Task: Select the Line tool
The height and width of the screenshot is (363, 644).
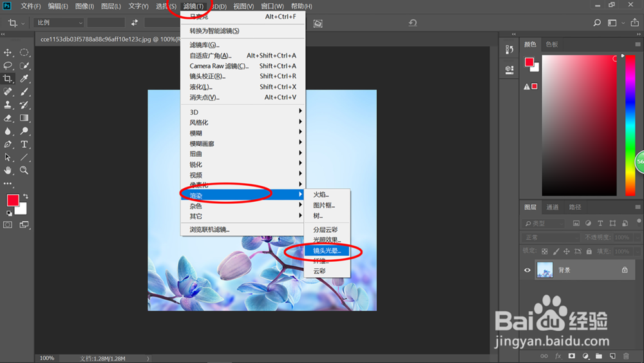Action: click(x=24, y=157)
